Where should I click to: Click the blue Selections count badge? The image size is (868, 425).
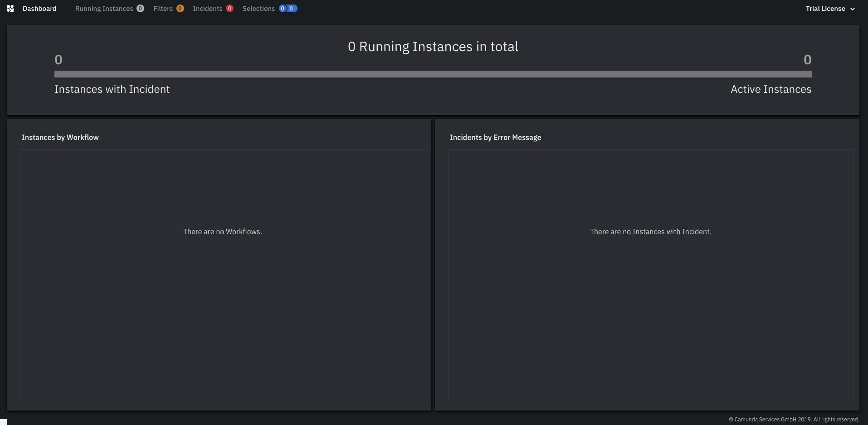click(288, 9)
